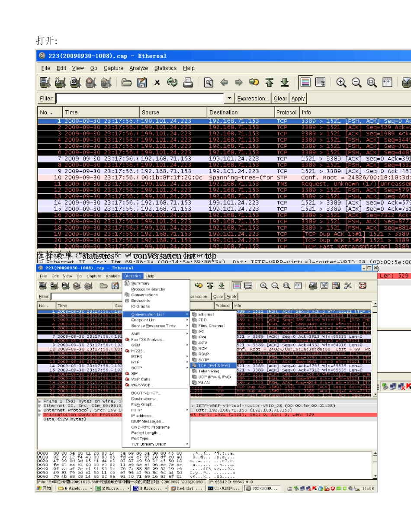Expand the Internet Protocol tree node
Viewport: 411px width, 532px height.
(x=40, y=410)
